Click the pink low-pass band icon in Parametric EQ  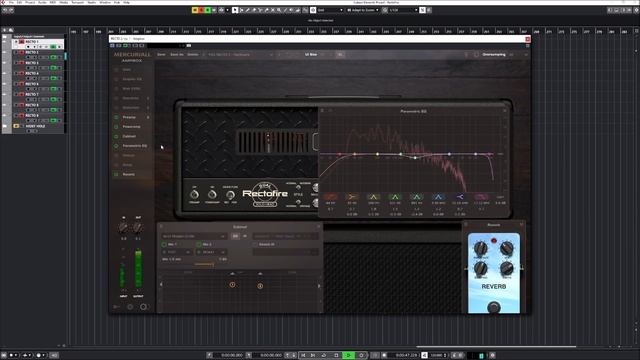[482, 197]
